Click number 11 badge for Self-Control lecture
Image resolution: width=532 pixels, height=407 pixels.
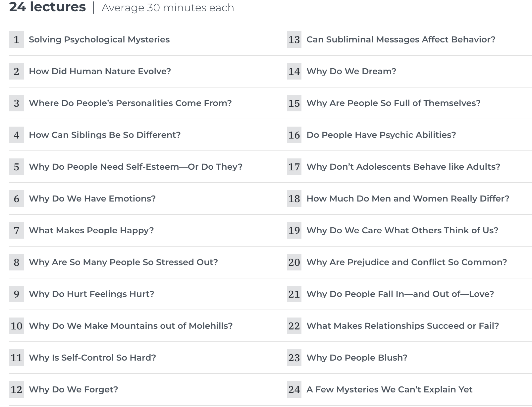click(x=17, y=358)
